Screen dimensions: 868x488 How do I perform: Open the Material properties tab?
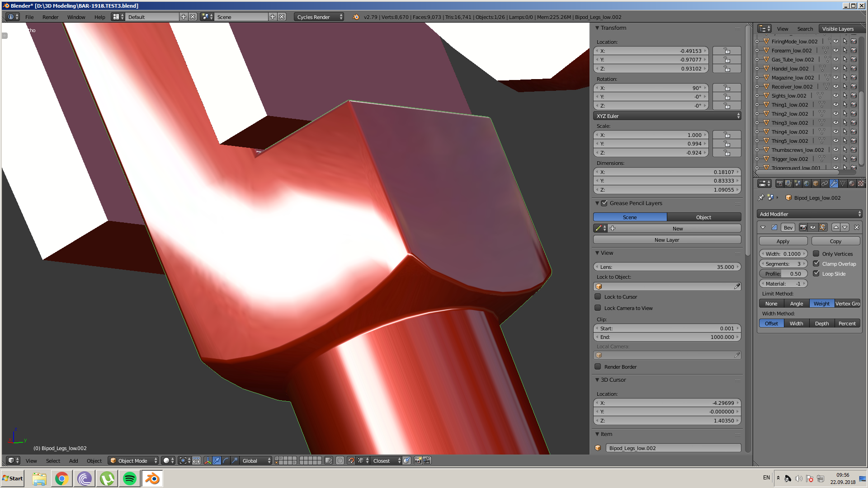852,183
